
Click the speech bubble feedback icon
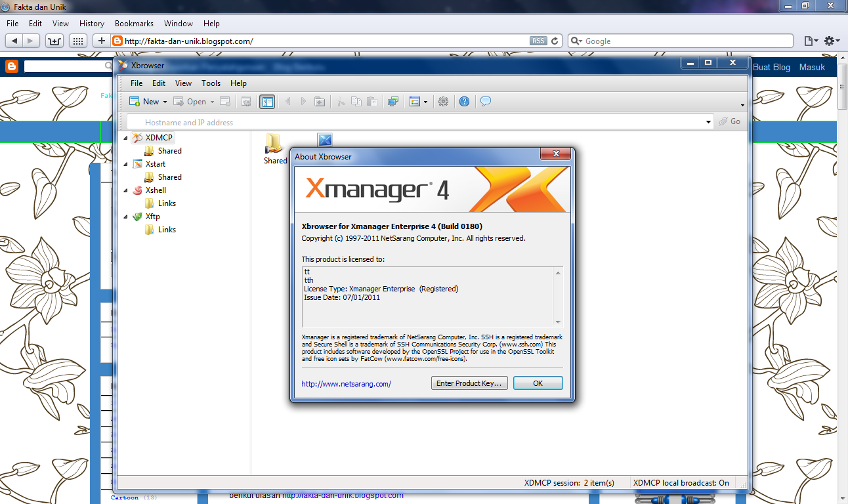(x=486, y=102)
